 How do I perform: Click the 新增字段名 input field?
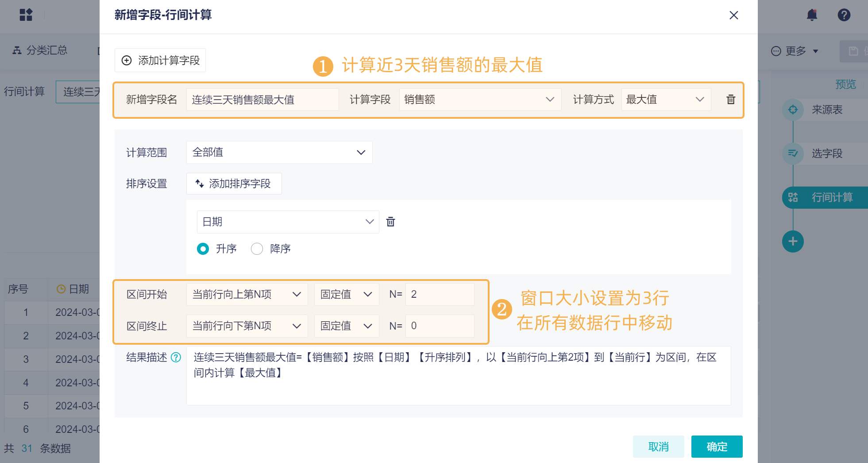point(262,100)
